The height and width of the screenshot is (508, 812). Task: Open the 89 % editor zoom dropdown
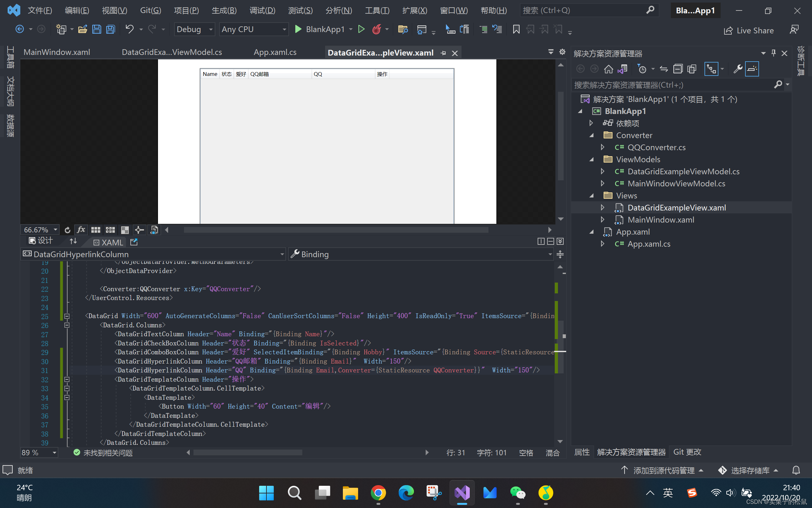pos(39,452)
